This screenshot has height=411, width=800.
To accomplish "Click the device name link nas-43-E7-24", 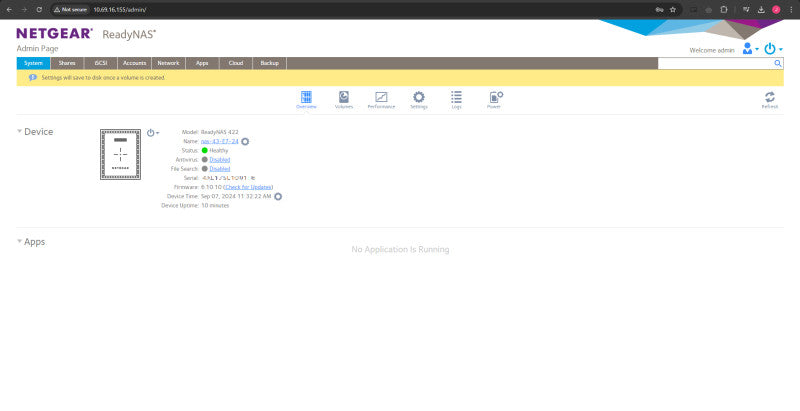I will pos(220,141).
